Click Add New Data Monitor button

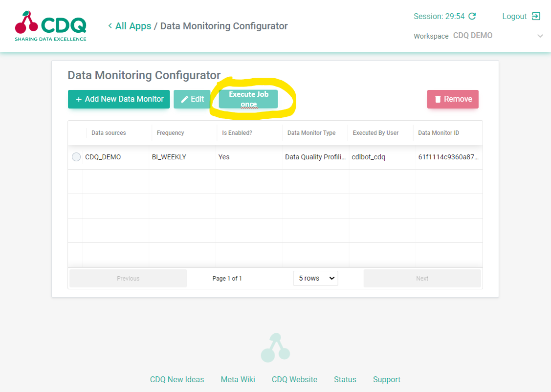119,99
